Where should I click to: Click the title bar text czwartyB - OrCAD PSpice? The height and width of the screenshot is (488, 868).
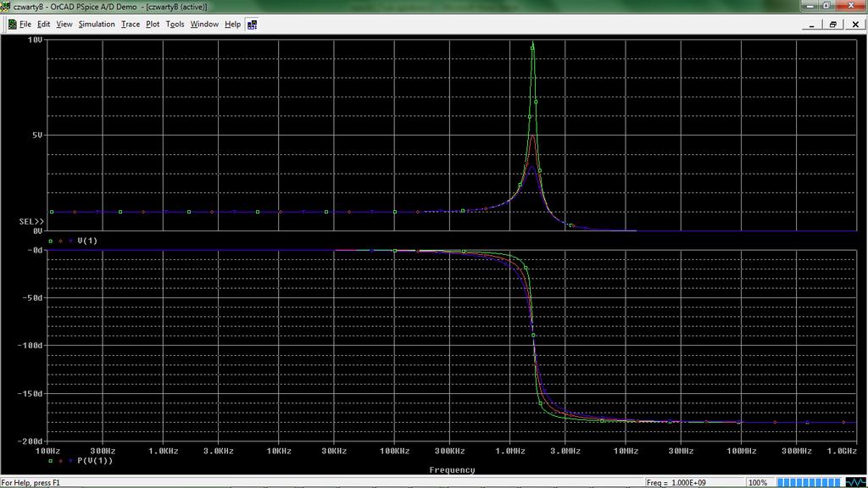pyautogui.click(x=110, y=7)
